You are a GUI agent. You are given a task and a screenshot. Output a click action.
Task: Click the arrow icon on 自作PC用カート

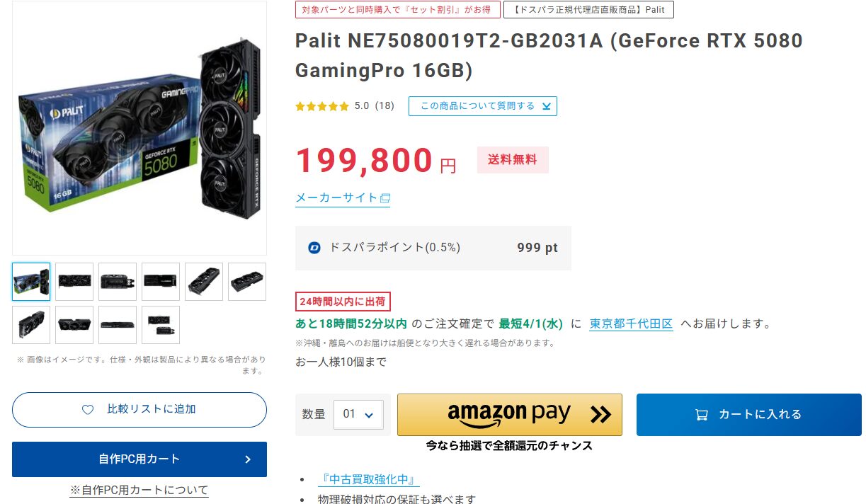coord(248,459)
